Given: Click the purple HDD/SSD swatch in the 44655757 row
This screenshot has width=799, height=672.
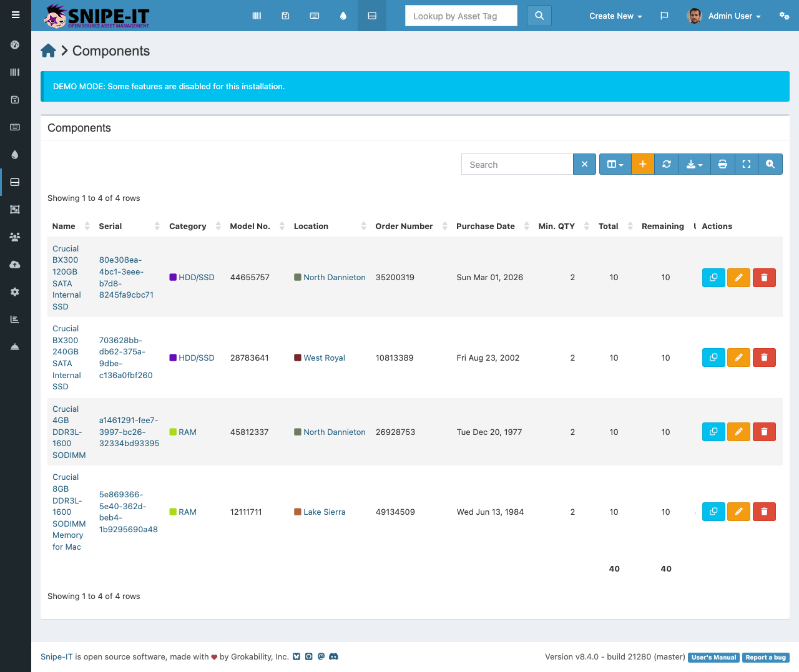Looking at the screenshot, I should coord(173,277).
